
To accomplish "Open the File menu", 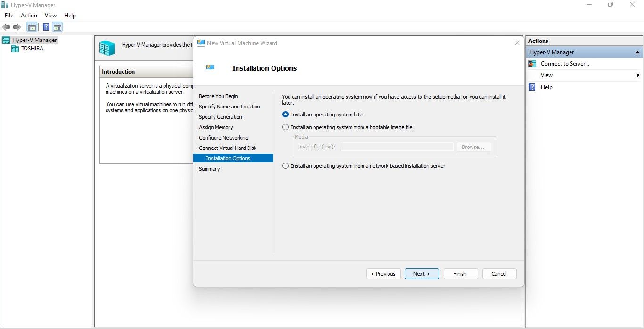I will [9, 16].
